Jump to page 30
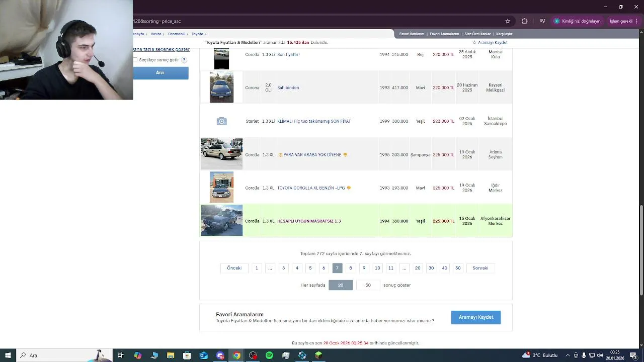This screenshot has width=644, height=362. 431,268
